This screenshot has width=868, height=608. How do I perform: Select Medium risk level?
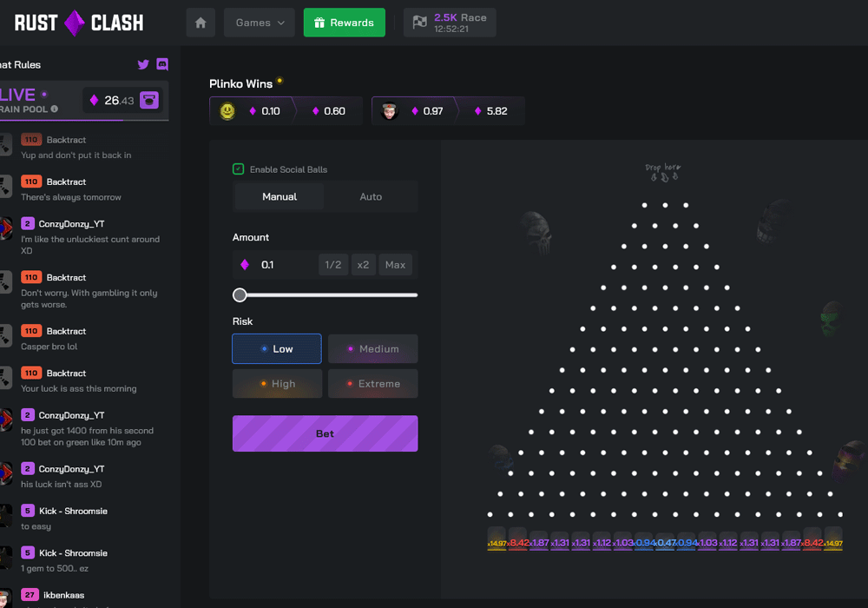point(373,349)
